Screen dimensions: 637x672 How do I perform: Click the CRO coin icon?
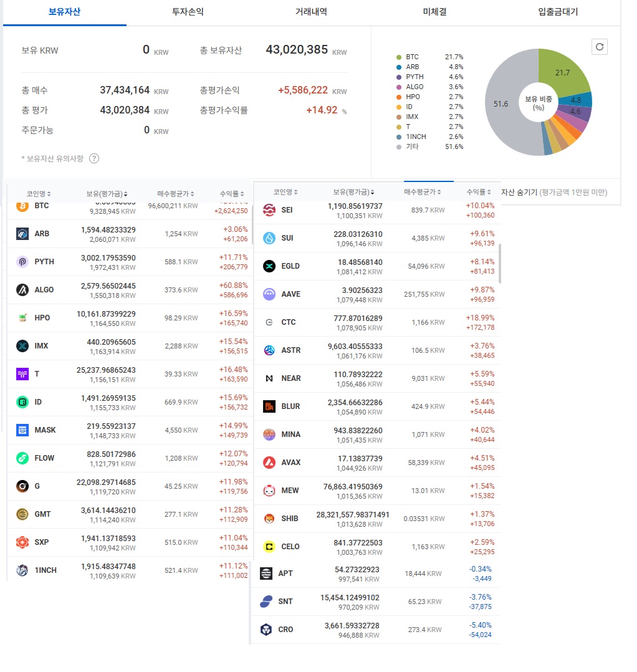click(266, 630)
